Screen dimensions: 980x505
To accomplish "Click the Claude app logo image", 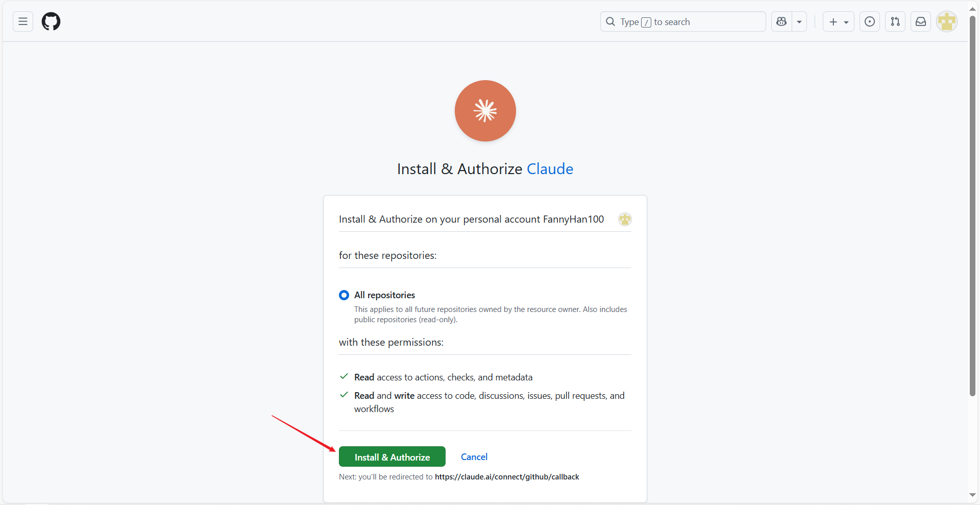I will click(485, 111).
